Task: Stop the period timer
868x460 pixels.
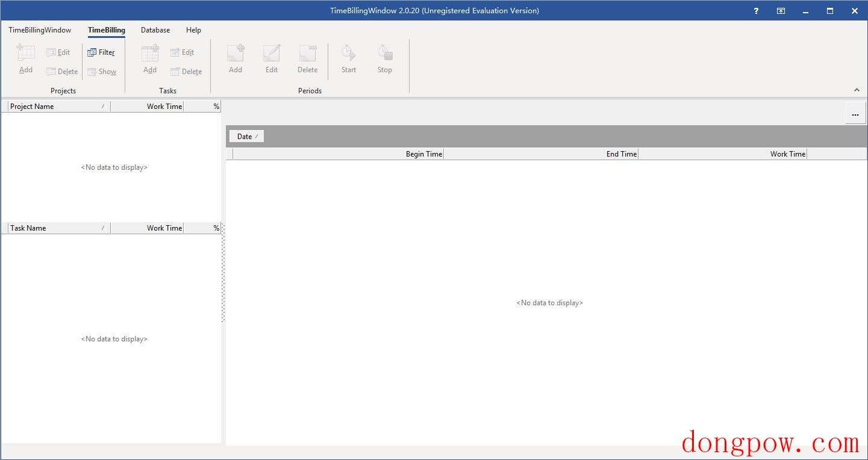Action: (385, 59)
